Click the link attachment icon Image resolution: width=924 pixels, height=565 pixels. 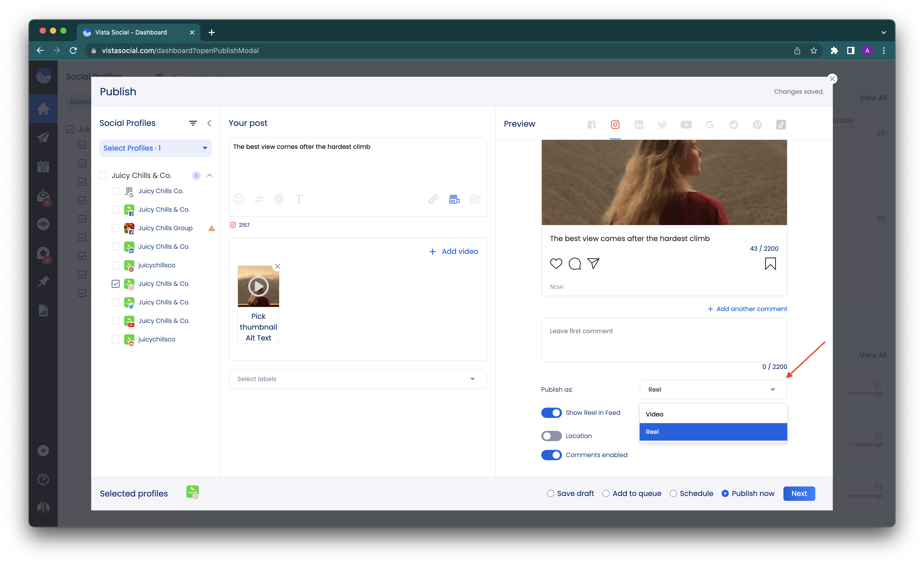pyautogui.click(x=433, y=199)
